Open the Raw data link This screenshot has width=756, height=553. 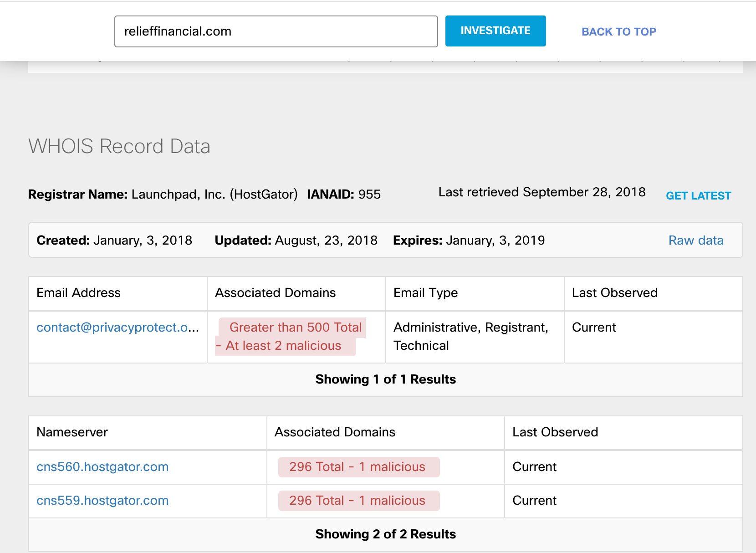(x=695, y=241)
